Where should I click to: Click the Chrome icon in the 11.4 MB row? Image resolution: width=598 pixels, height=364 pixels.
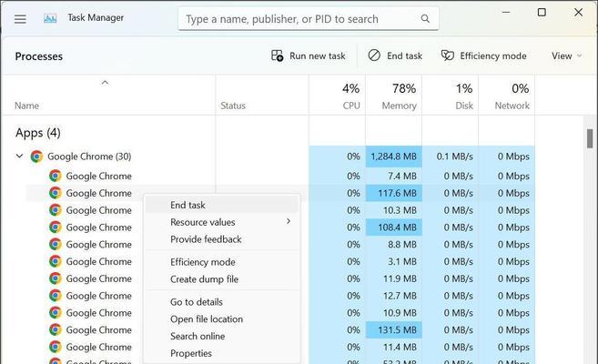point(56,347)
